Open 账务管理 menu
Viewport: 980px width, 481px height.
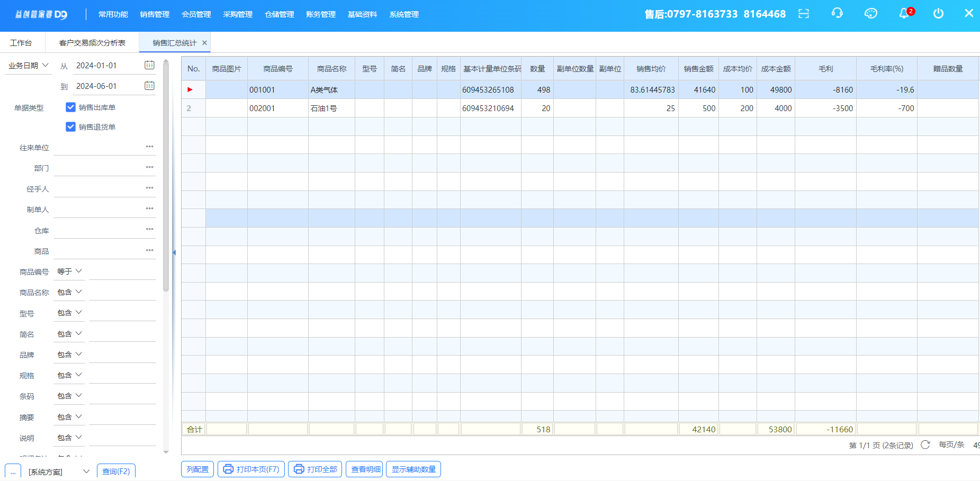pos(321,14)
